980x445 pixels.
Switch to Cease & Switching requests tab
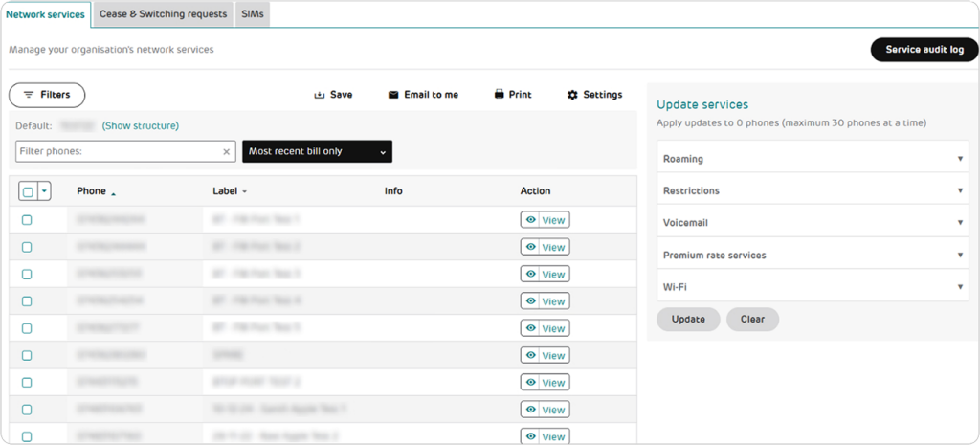pyautogui.click(x=164, y=14)
